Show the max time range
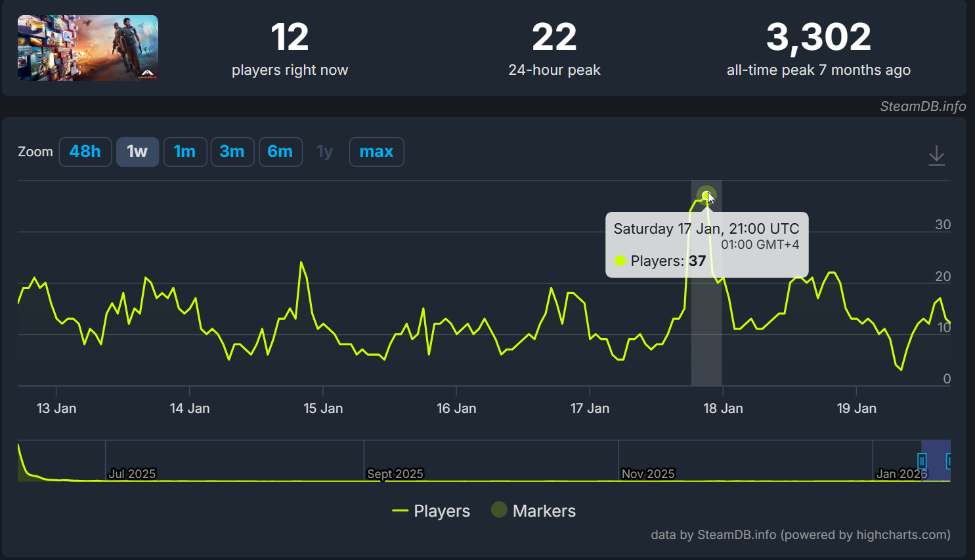 click(376, 152)
